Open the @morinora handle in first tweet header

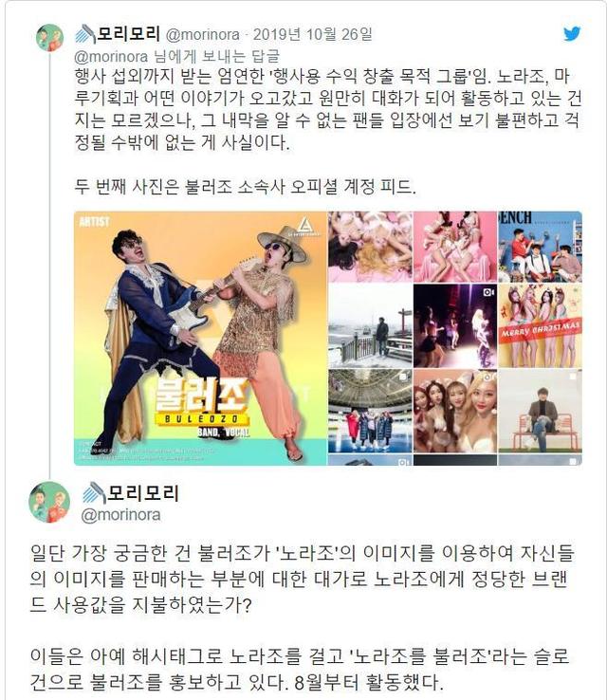click(x=202, y=34)
